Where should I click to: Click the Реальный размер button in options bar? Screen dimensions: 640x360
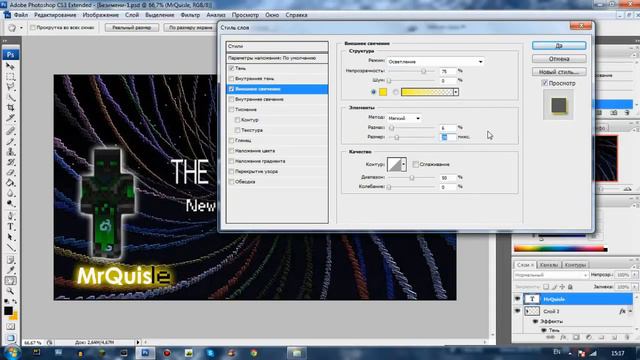[131, 27]
